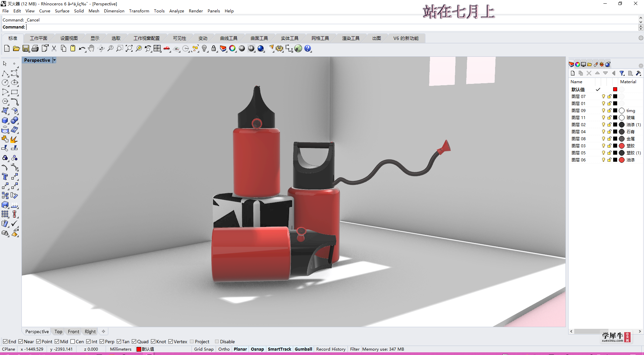Image resolution: width=644 pixels, height=355 pixels.
Task: Open the File menu
Action: point(6,11)
